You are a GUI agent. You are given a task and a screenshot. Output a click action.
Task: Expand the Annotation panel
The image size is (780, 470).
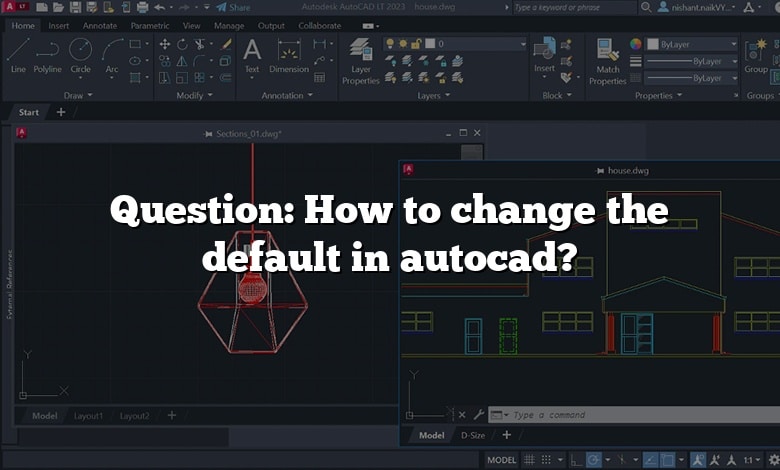[287, 95]
